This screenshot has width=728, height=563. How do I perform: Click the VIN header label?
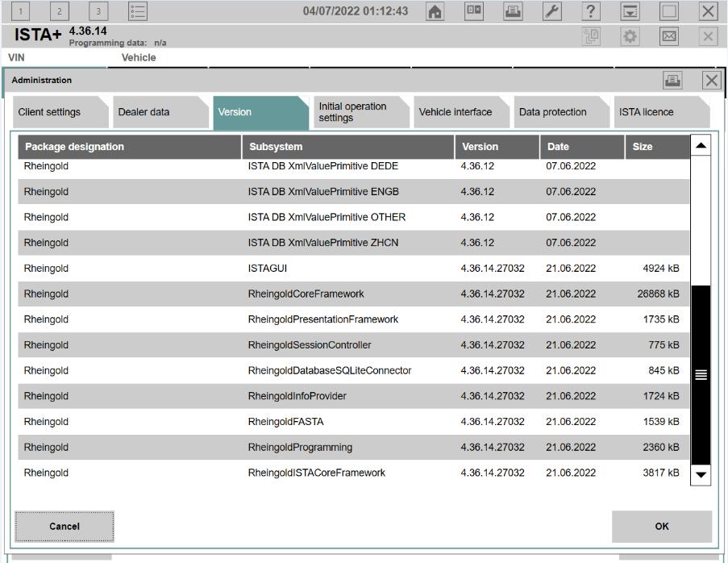tap(16, 57)
